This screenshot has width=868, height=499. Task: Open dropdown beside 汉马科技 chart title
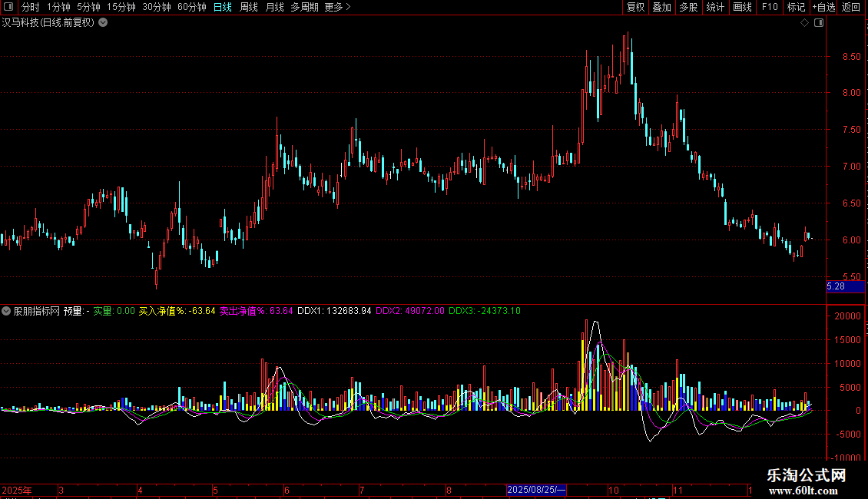103,23
